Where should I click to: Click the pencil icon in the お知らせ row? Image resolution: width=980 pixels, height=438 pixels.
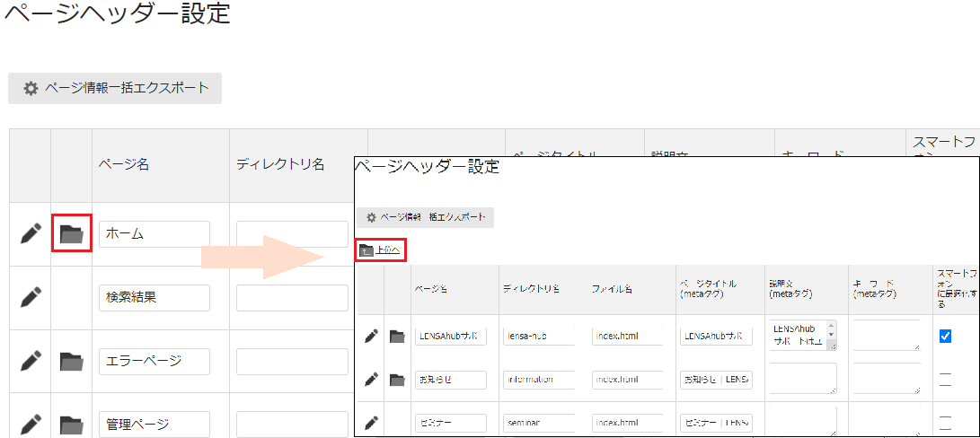[371, 380]
